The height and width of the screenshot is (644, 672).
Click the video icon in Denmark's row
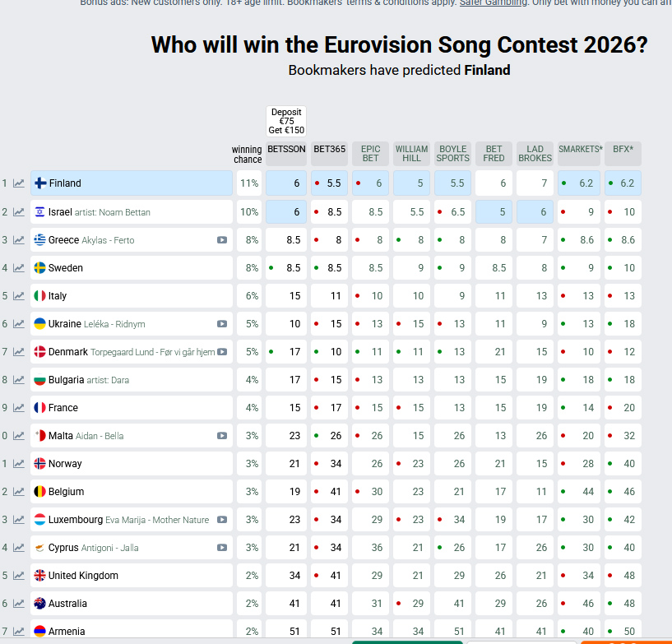[x=222, y=352]
